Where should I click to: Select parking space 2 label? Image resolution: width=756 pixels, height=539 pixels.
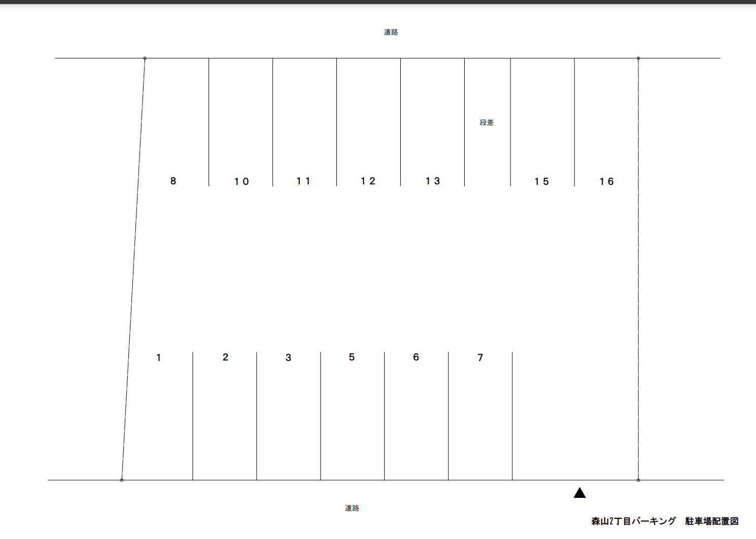tap(225, 357)
